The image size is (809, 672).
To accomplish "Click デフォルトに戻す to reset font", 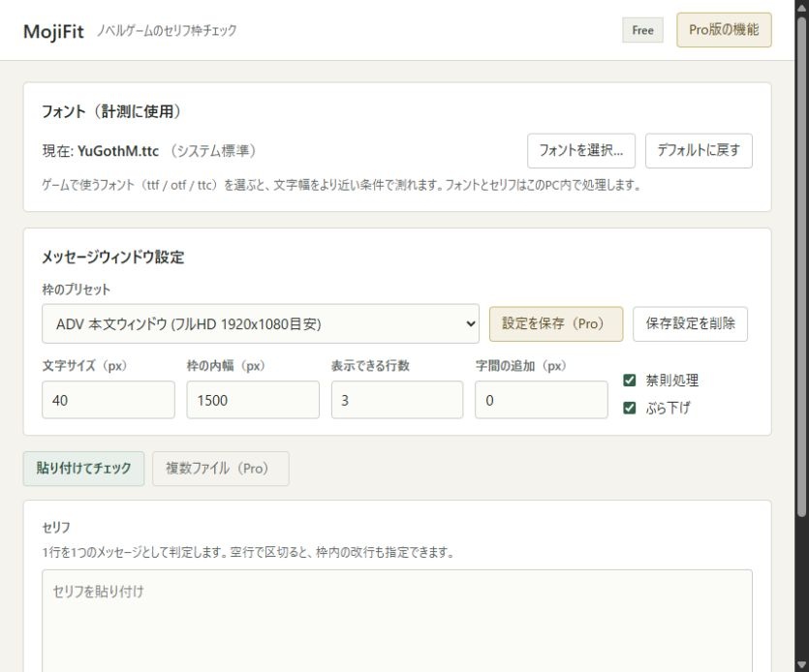I will (699, 151).
